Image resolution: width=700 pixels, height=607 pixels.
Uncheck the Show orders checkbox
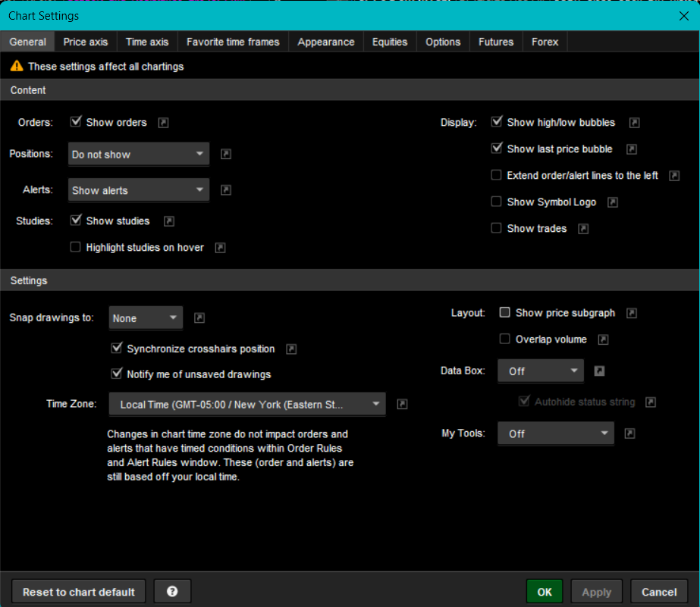click(76, 122)
